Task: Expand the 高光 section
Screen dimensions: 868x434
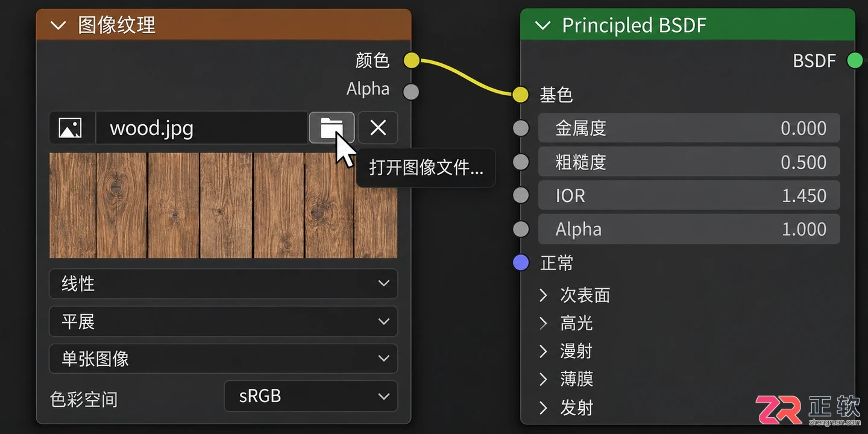Action: tap(543, 323)
